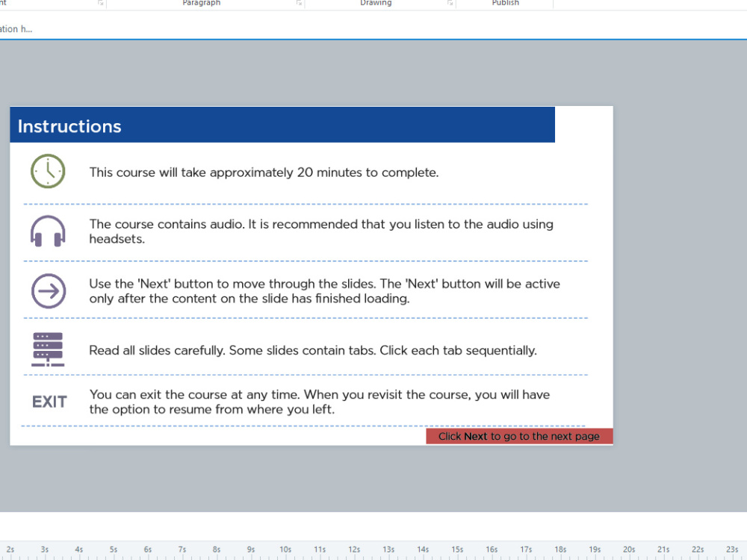Screen dimensions: 747x560
Task: Click the 23s mark on the timeline ruler
Action: tap(732, 550)
